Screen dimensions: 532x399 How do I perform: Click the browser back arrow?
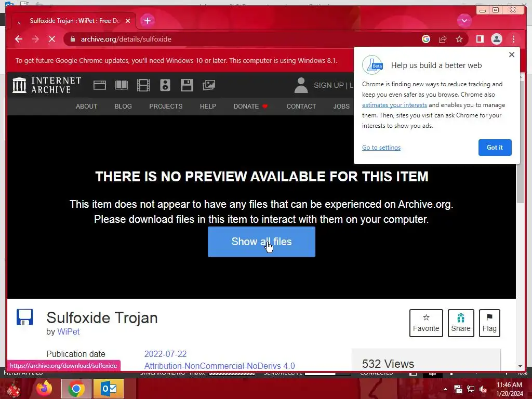tap(19, 39)
